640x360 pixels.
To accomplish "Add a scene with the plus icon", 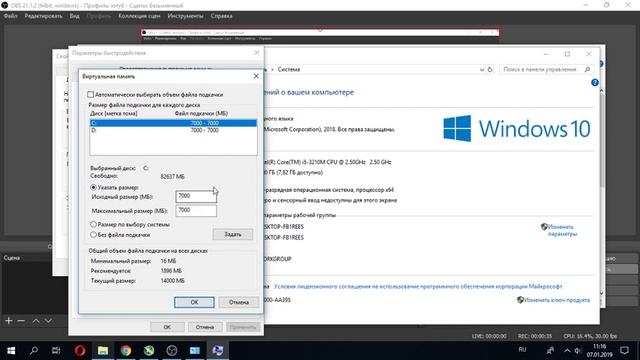I will coord(9,321).
